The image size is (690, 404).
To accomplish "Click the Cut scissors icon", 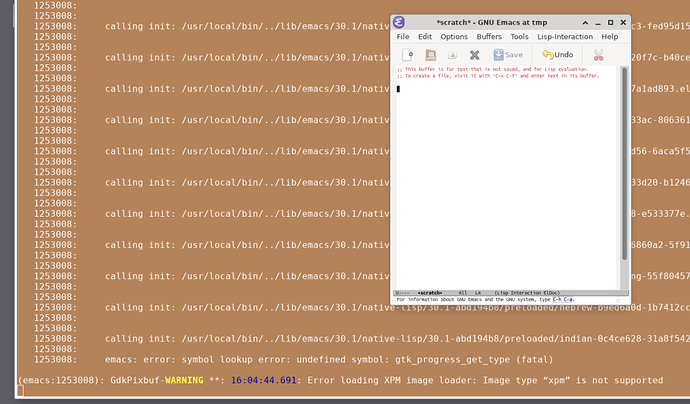I will point(598,55).
